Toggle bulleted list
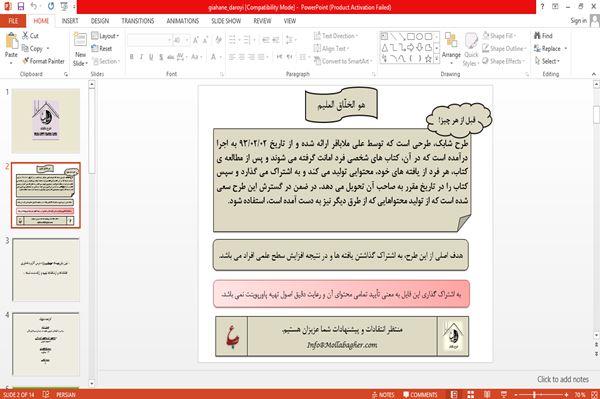600x399 pixels. click(x=233, y=40)
